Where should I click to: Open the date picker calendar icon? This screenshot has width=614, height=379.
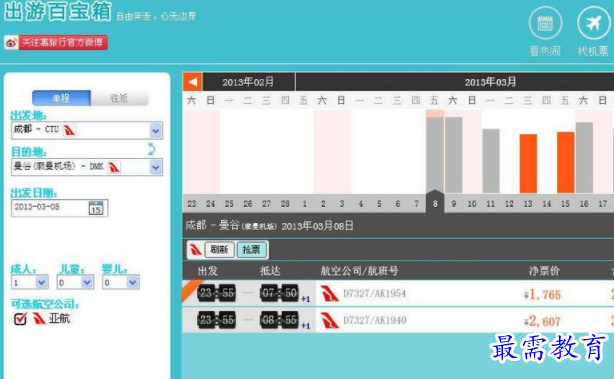(x=96, y=208)
